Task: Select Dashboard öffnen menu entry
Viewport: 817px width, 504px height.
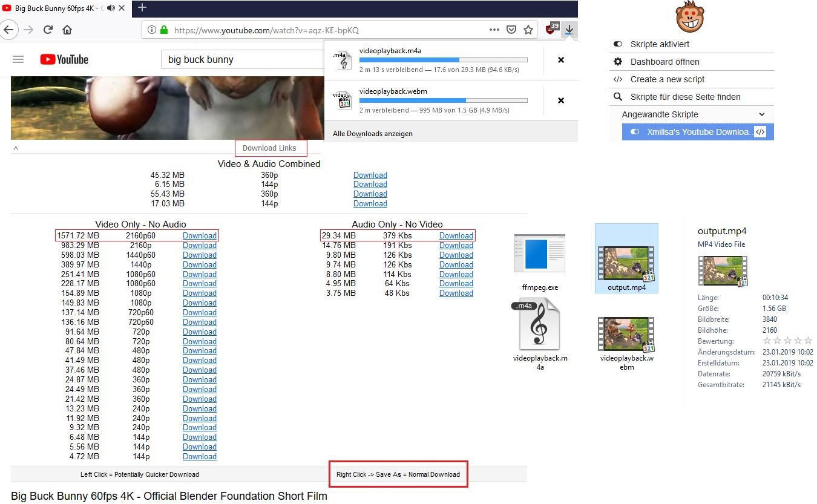Action: coord(664,62)
